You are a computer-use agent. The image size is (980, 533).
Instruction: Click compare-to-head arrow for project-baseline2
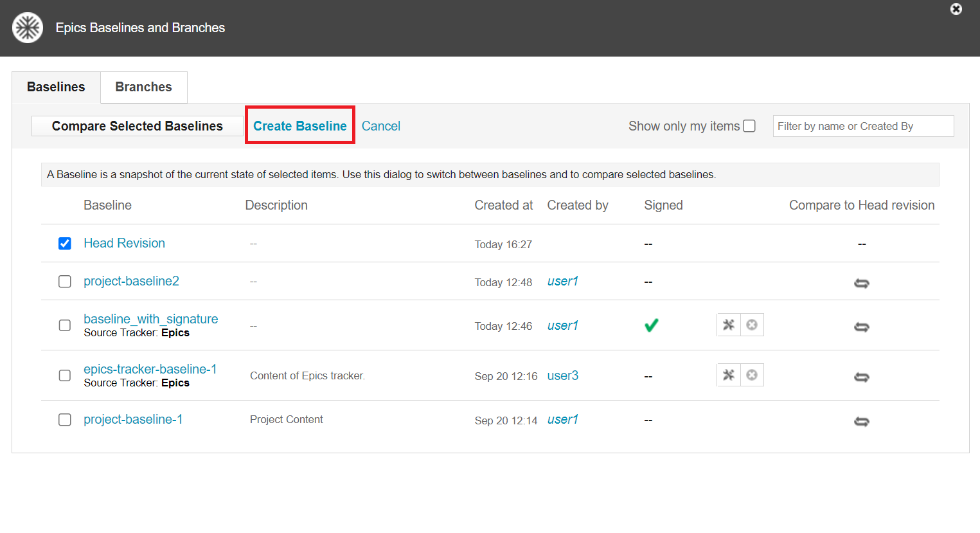tap(861, 283)
